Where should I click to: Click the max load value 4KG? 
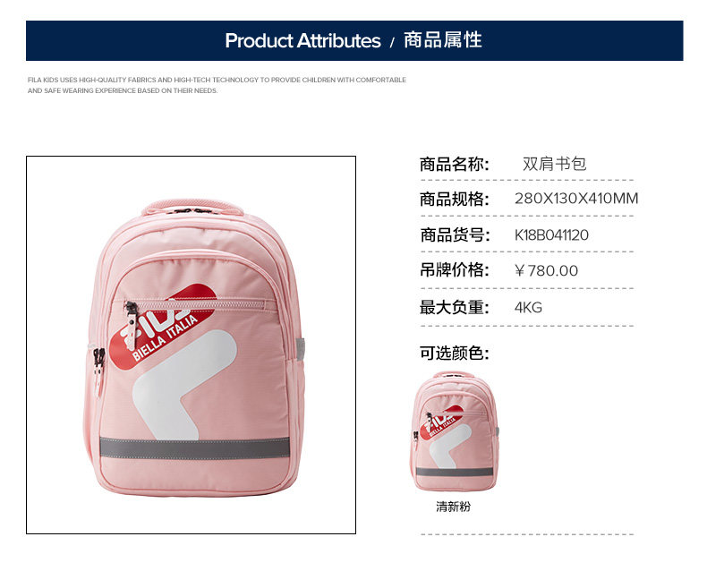click(x=528, y=308)
